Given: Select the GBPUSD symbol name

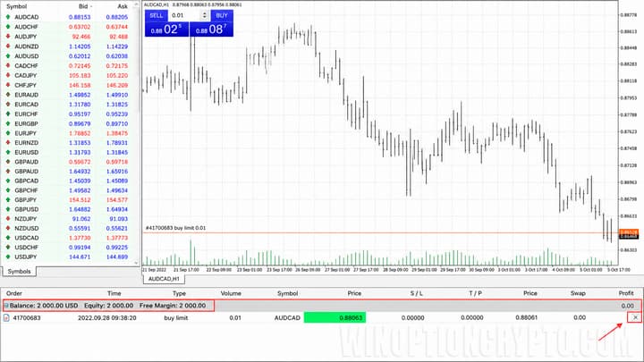Looking at the screenshot, I should point(26,209).
